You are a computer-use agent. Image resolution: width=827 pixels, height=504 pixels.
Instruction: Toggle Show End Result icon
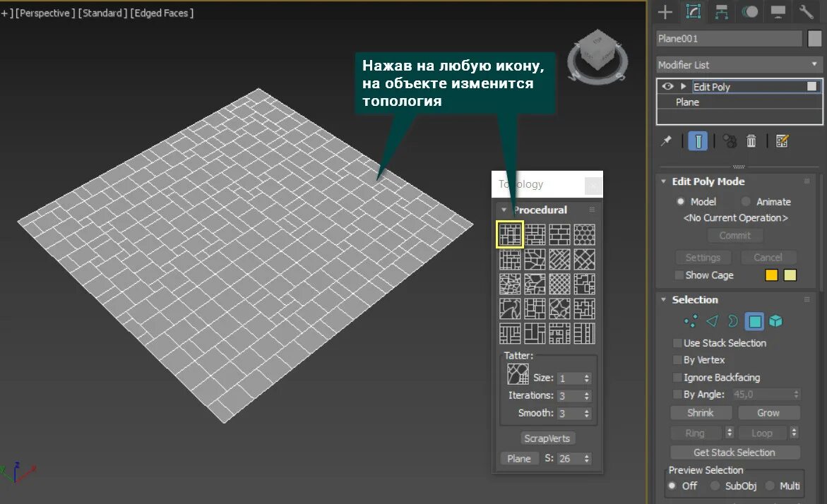(x=698, y=141)
